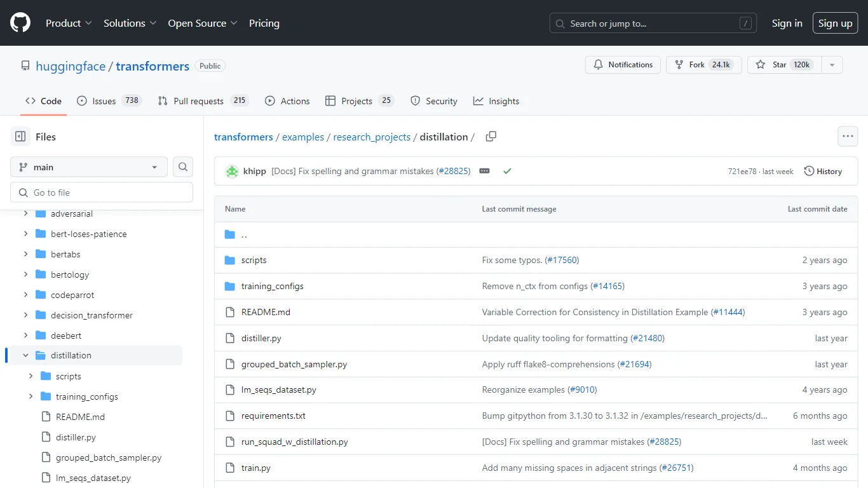Collapse the distillation folder in tree
The width and height of the screenshot is (868, 488).
click(26, 356)
